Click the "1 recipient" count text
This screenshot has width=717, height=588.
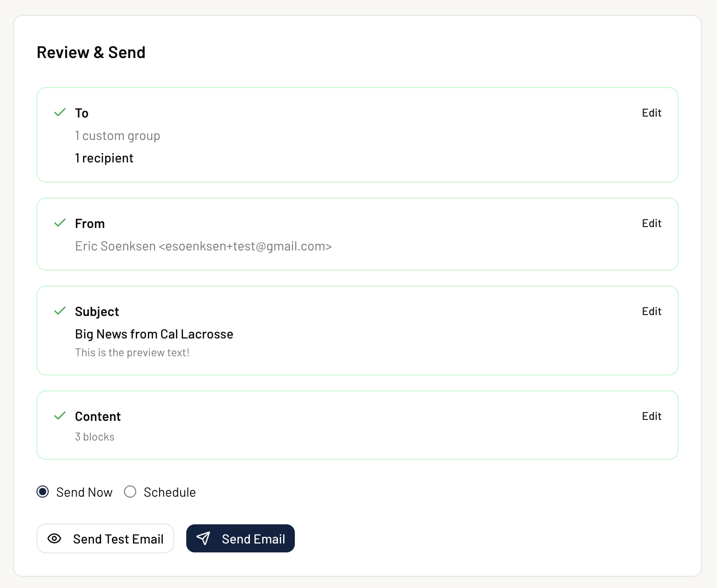pos(104,158)
